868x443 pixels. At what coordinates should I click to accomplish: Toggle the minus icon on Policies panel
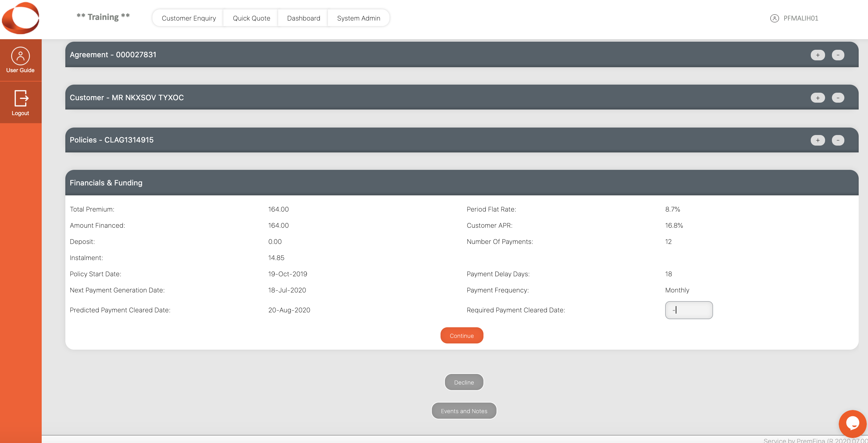838,140
